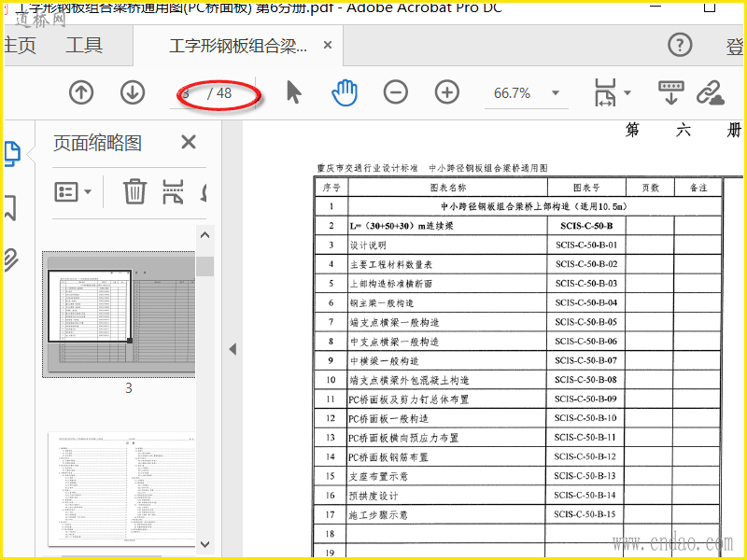Open thumbnail options dropdown menu
Image resolution: width=747 pixels, height=560 pixels.
pos(73,192)
